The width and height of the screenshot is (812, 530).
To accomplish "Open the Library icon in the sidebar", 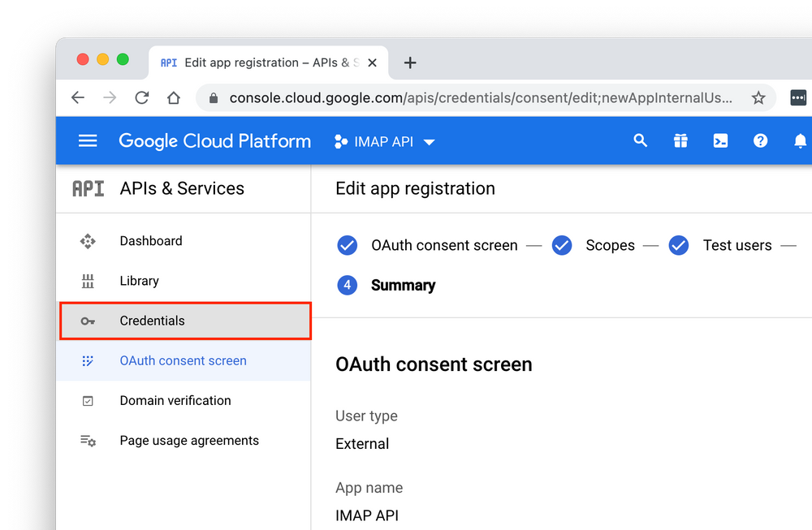I will pos(88,281).
